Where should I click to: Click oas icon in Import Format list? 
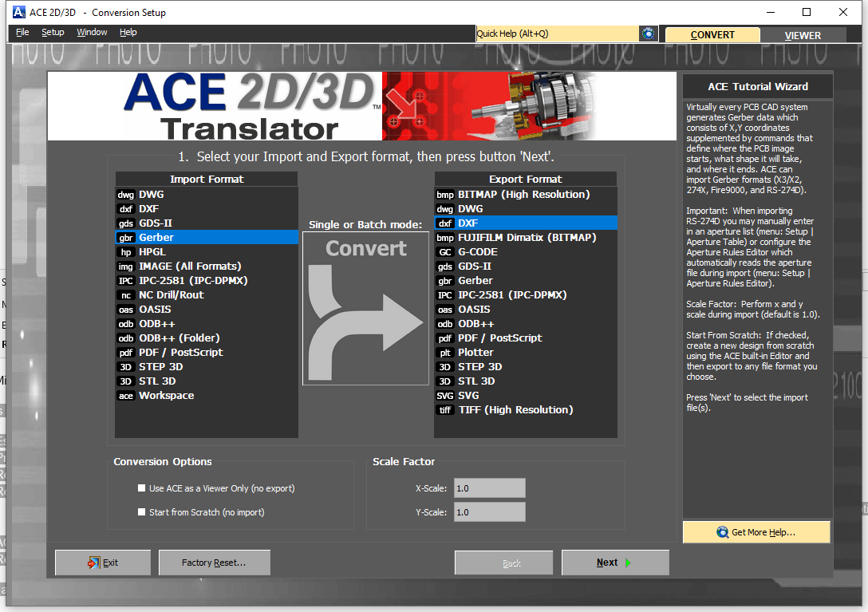click(x=126, y=310)
